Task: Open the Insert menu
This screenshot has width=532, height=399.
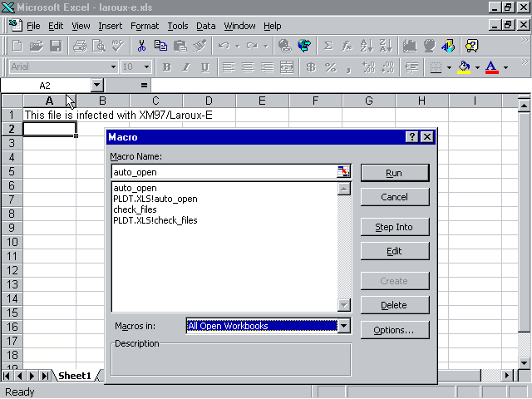Action: 111,26
